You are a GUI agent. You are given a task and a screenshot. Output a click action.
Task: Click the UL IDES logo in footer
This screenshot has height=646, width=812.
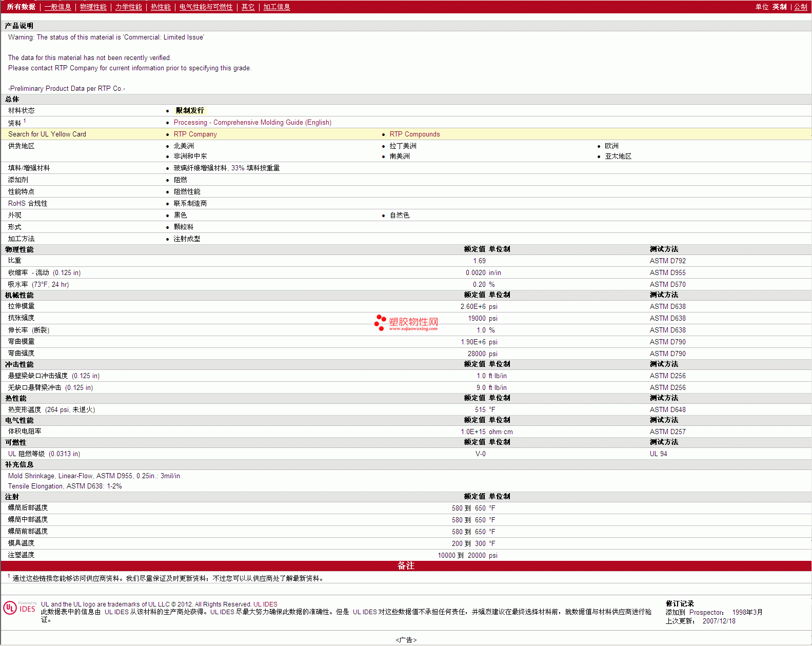[x=20, y=608]
